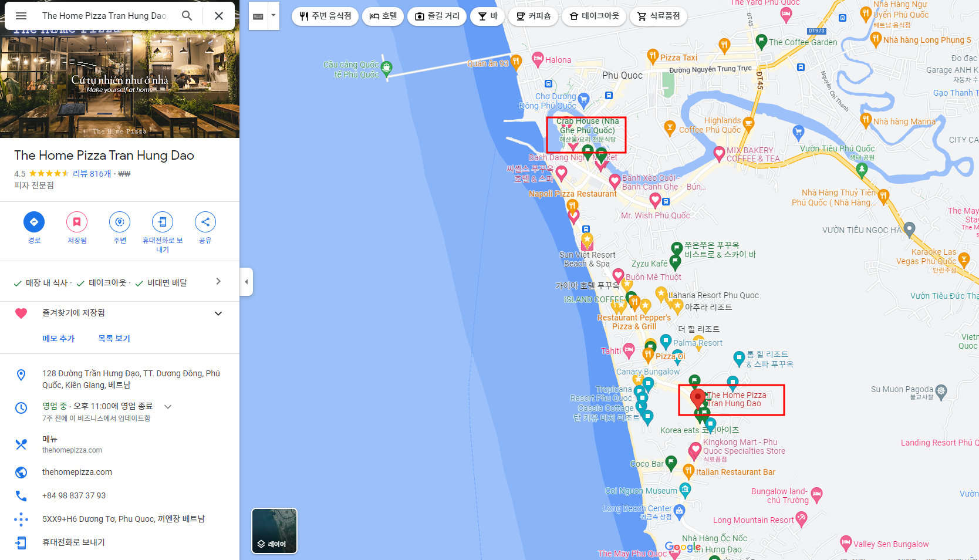Expand opening hours dropdown arrow

[x=168, y=406]
